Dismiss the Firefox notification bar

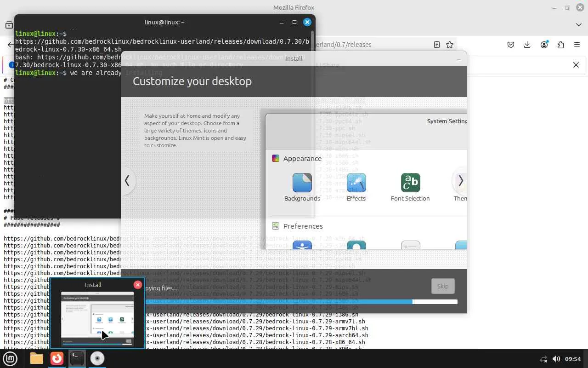click(x=576, y=65)
